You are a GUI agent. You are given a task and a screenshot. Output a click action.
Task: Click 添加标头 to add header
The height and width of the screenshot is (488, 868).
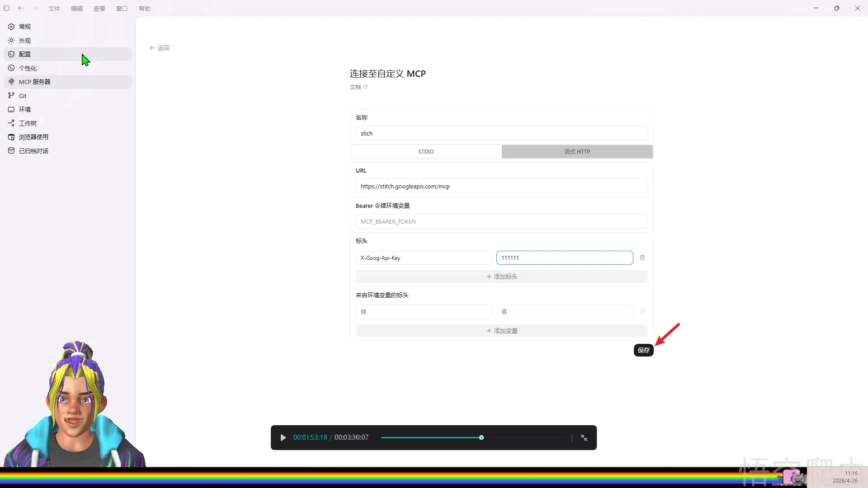click(x=501, y=277)
